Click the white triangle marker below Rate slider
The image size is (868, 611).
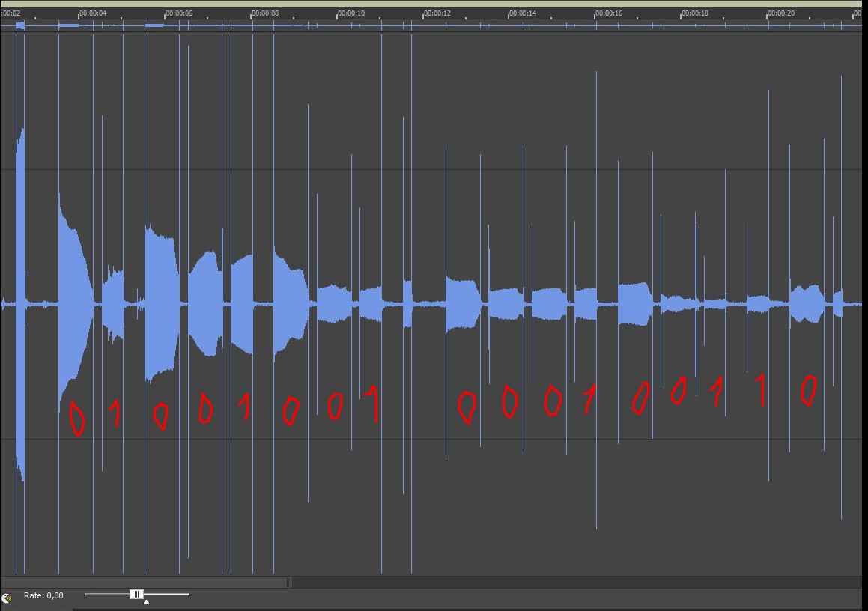[x=146, y=601]
